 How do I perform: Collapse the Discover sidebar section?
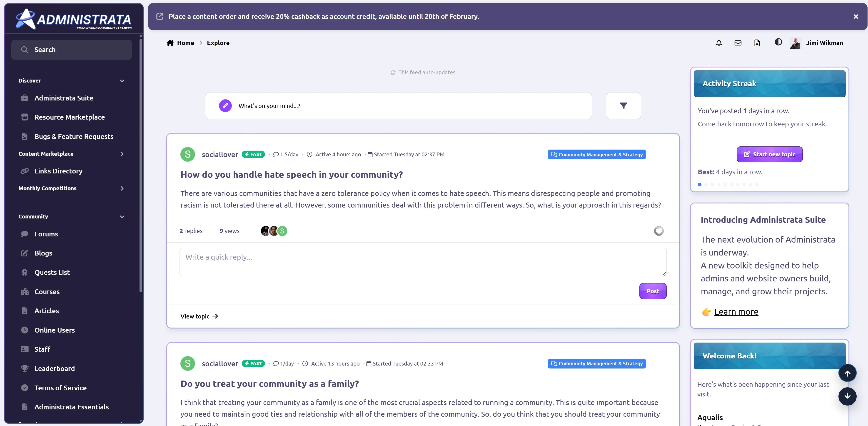point(122,81)
